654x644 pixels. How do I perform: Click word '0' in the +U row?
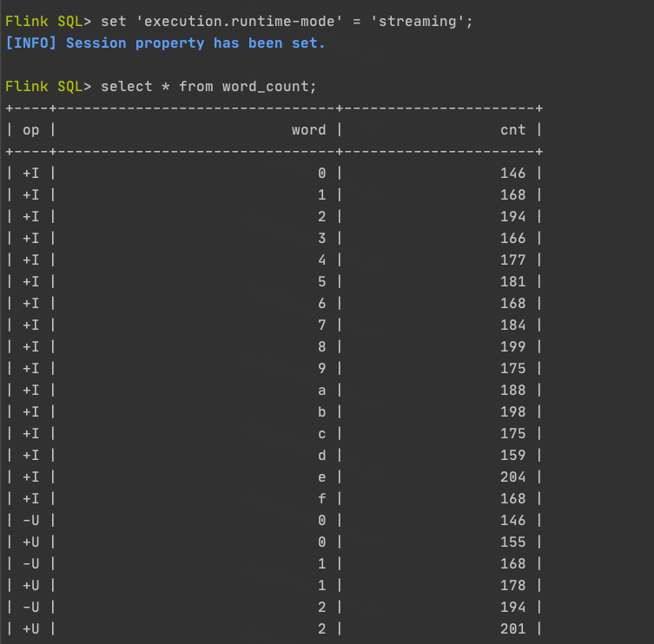[321, 542]
